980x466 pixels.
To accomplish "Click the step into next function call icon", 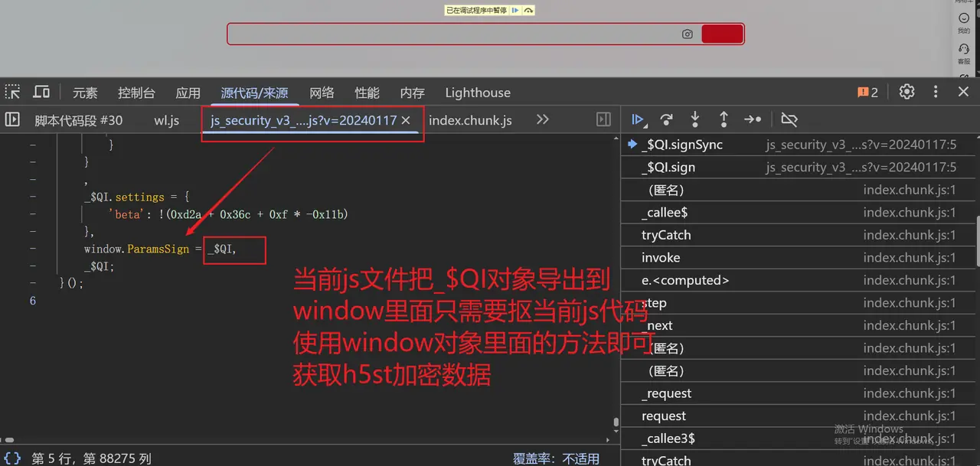I will coord(694,119).
